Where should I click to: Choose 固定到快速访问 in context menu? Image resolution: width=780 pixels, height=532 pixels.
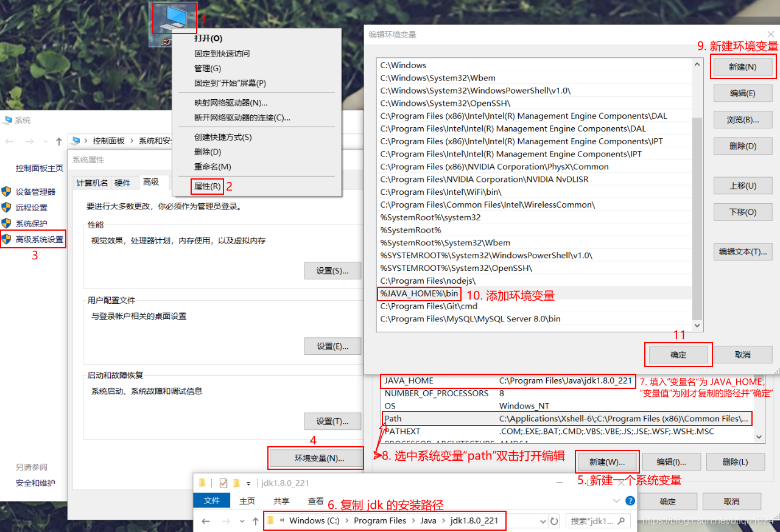point(222,54)
